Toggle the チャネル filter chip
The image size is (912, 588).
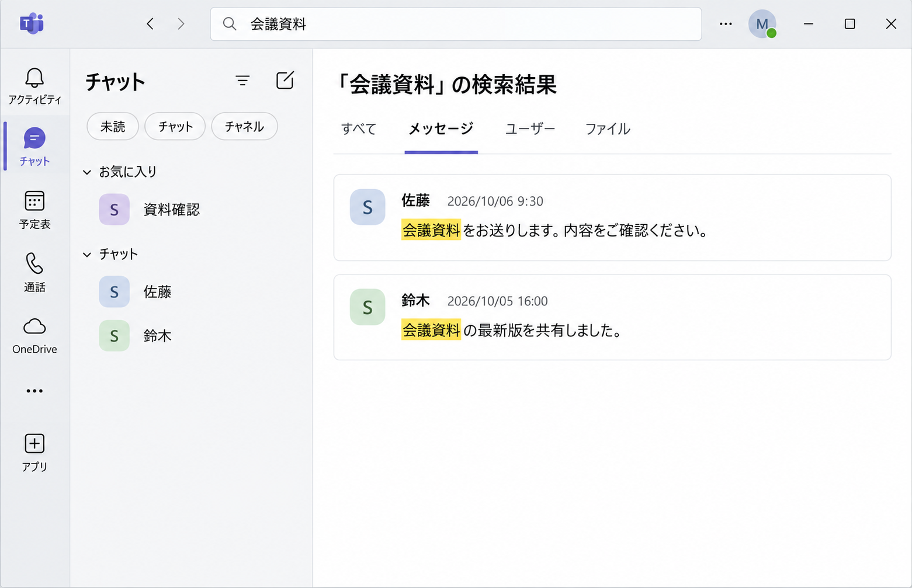point(244,126)
